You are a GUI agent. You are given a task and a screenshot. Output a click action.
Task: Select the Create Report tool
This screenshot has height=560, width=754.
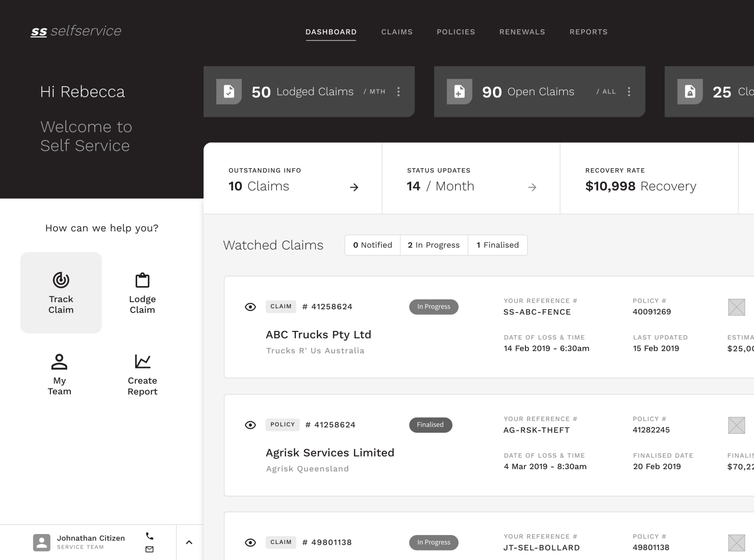(x=142, y=374)
